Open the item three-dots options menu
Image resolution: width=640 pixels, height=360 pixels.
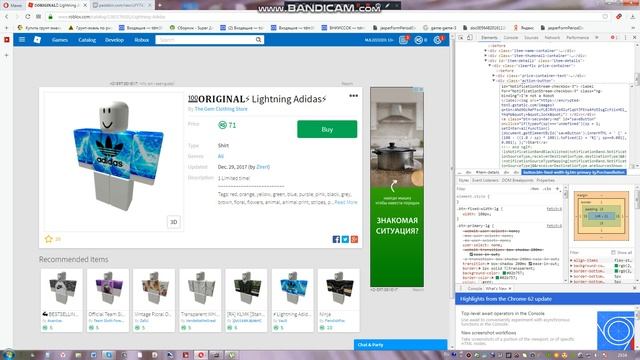pyautogui.click(x=353, y=96)
